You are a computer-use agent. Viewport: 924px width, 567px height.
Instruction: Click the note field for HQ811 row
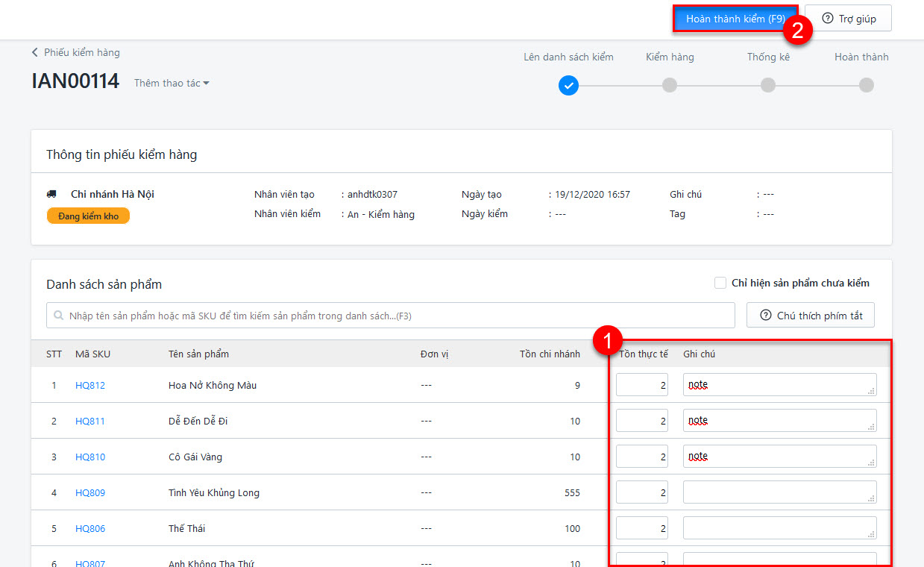pos(779,421)
